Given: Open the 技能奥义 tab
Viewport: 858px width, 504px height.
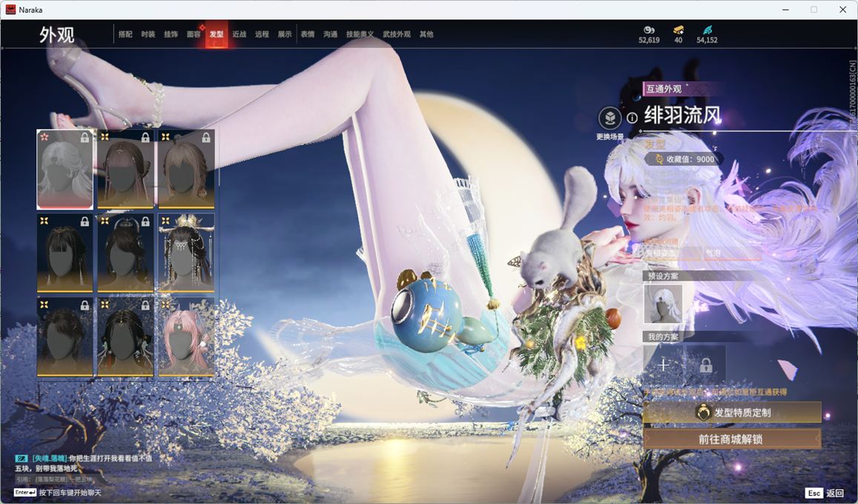Looking at the screenshot, I should (360, 34).
